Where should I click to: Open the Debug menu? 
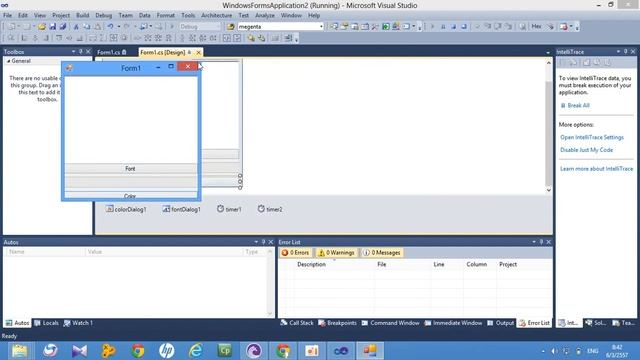point(104,16)
